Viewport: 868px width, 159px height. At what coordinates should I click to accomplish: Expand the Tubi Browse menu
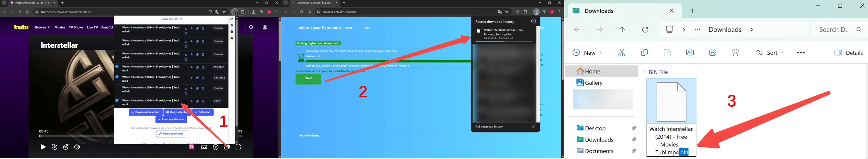click(x=42, y=27)
